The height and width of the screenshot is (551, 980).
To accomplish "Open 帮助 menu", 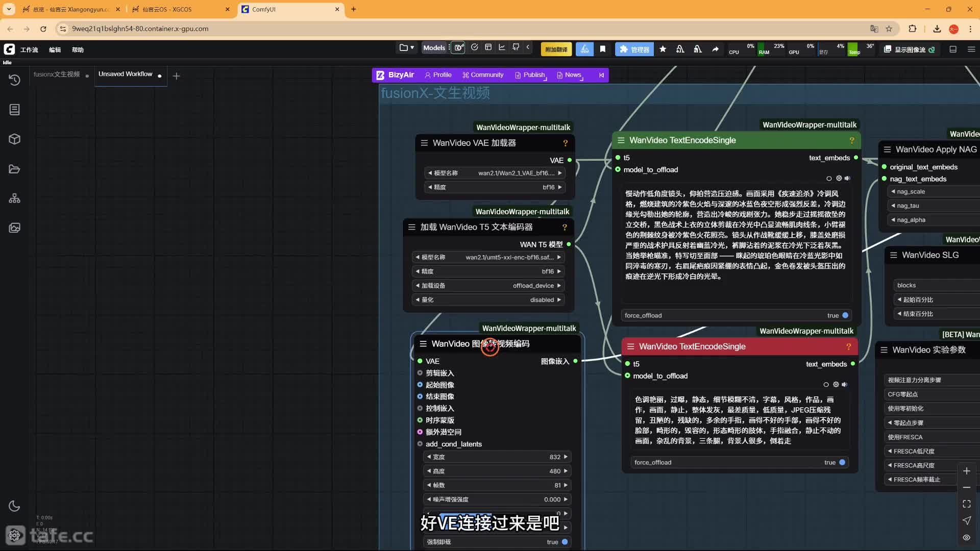I will point(78,49).
